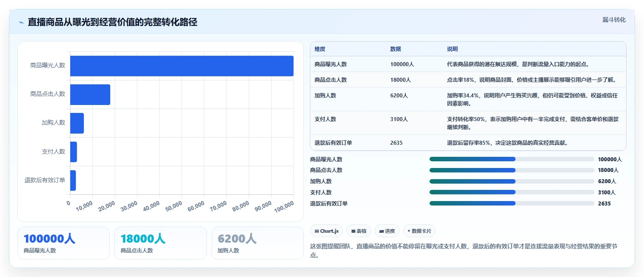Click table cell 2635
This screenshot has height=277, width=644.
pyautogui.click(x=396, y=143)
